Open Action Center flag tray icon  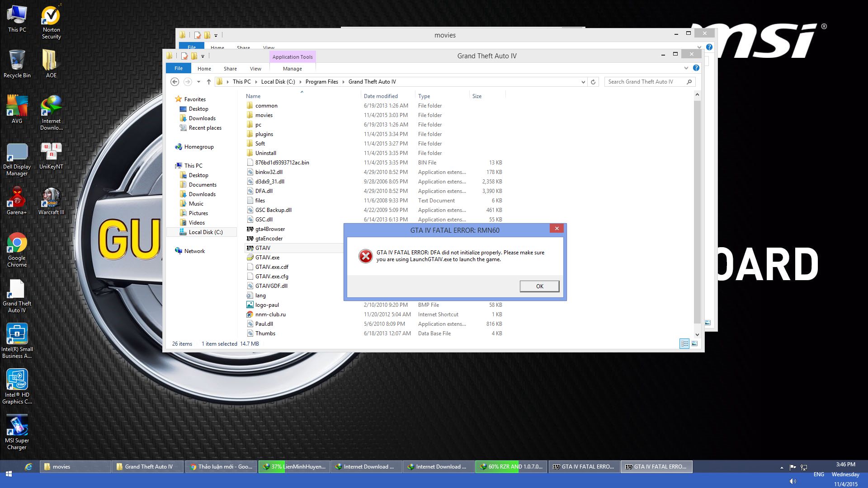pos(793,467)
